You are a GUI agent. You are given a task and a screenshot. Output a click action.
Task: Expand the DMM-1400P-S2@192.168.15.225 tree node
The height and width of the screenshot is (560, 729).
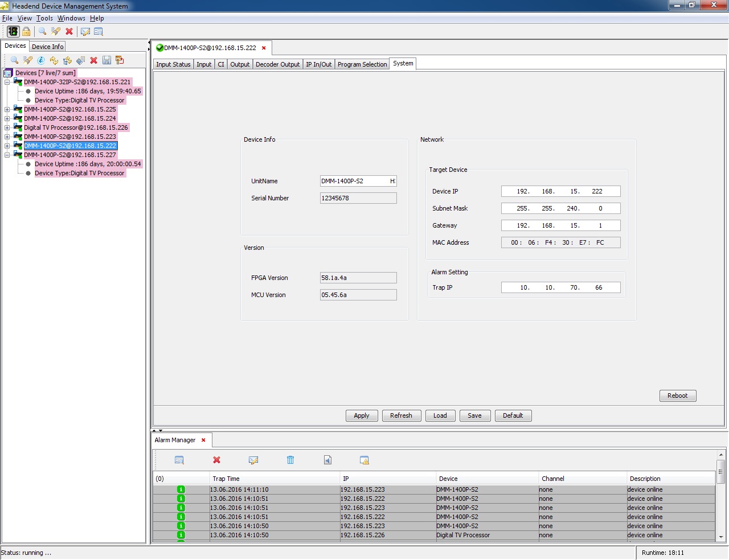click(7, 109)
